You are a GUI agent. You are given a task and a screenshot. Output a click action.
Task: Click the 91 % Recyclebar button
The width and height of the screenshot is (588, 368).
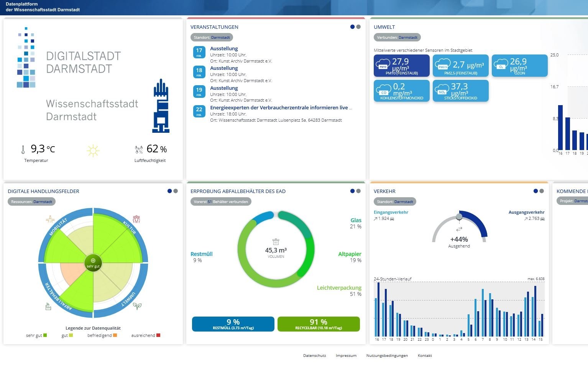[x=318, y=324]
